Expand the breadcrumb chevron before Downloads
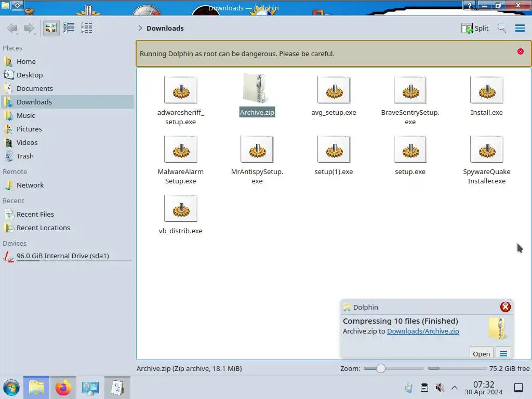The image size is (532, 399). coord(140,28)
